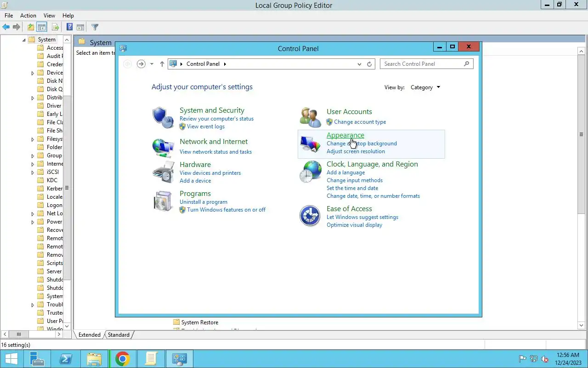The image size is (588, 368).
Task: Refresh the Control Panel address bar
Action: pos(369,64)
